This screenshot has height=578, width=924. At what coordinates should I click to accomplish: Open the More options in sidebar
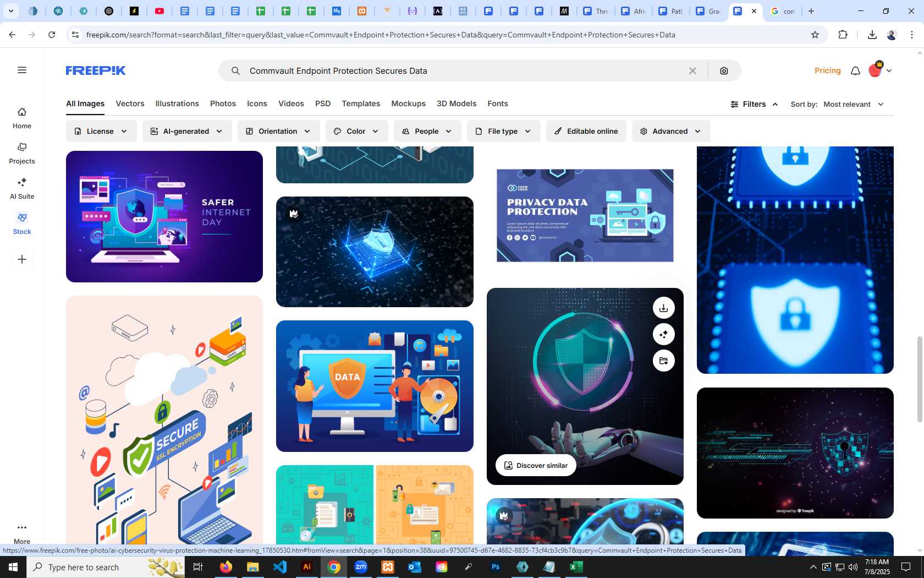pyautogui.click(x=22, y=533)
